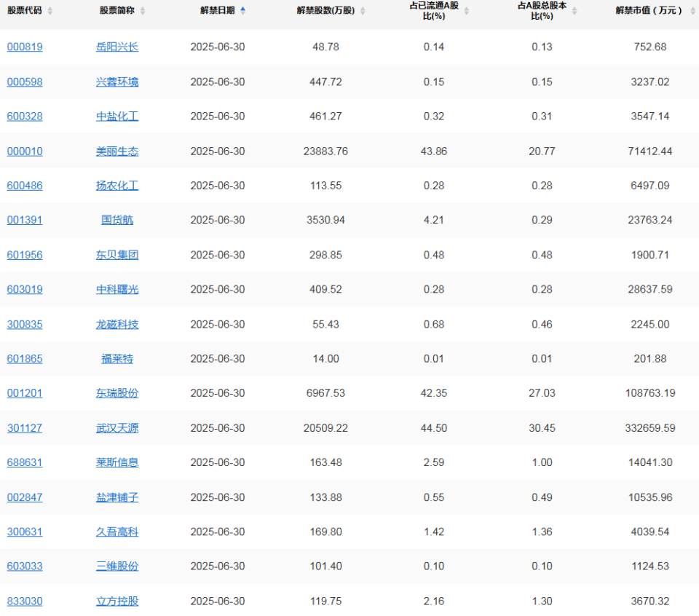Sort by 股票代码 column arrow
Viewport: 699px width, 616px height.
point(50,11)
